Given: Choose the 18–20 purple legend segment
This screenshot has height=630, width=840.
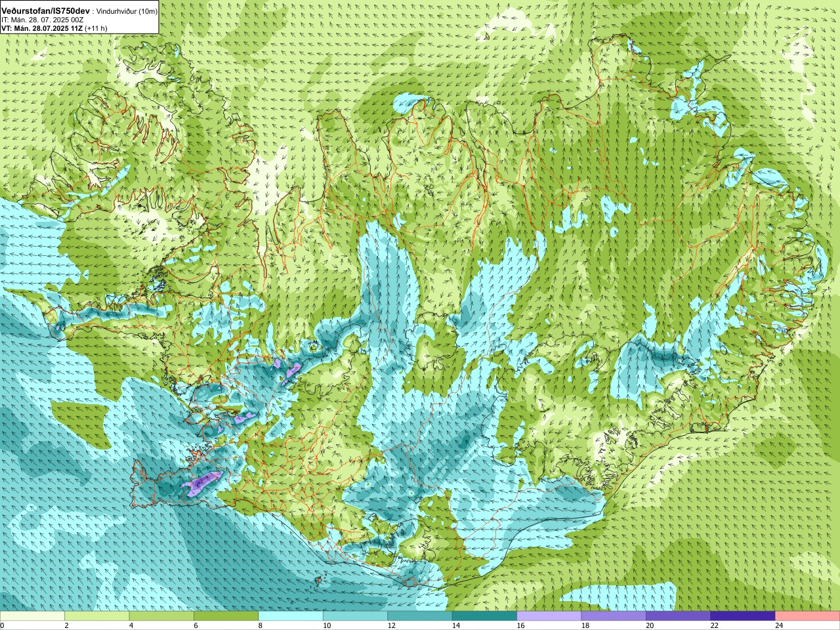Looking at the screenshot, I should pos(614,616).
